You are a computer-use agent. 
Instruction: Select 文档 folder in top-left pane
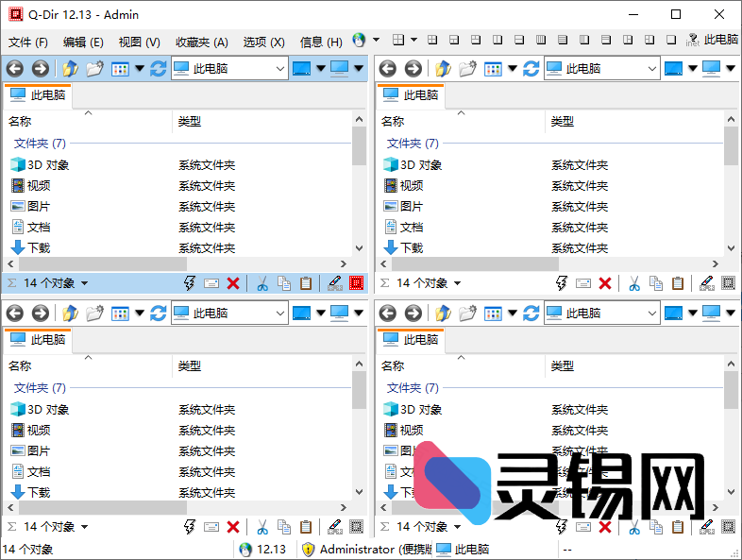click(30, 228)
